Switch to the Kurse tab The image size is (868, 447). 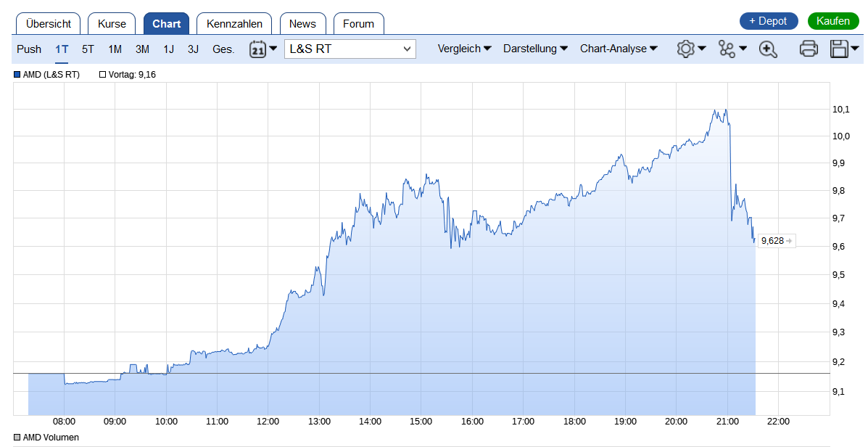pos(112,24)
